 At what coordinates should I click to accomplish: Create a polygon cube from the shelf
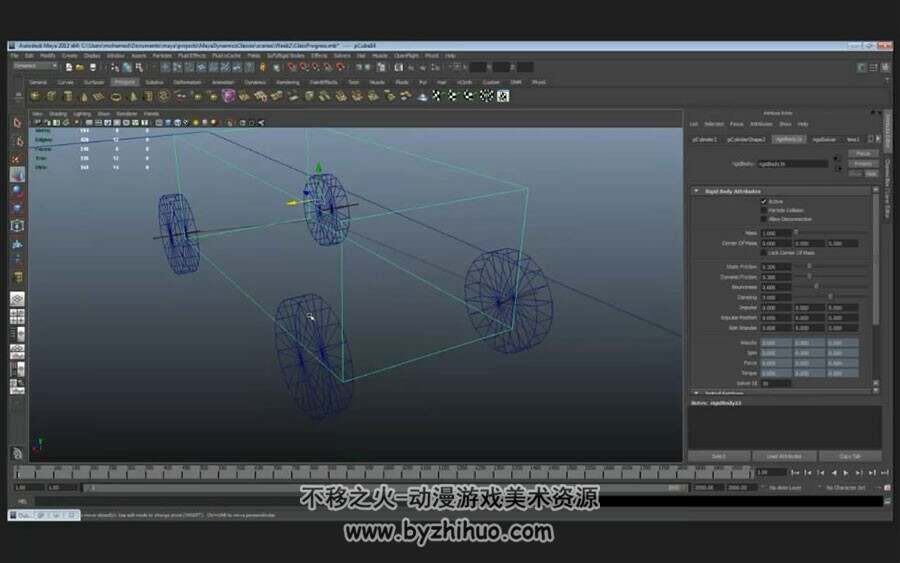click(x=52, y=96)
